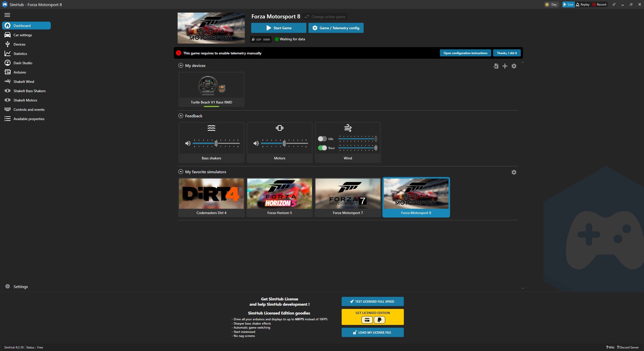Screen dimensions: 644x351
Task: Switch to Day theme mode
Action: click(x=551, y=5)
